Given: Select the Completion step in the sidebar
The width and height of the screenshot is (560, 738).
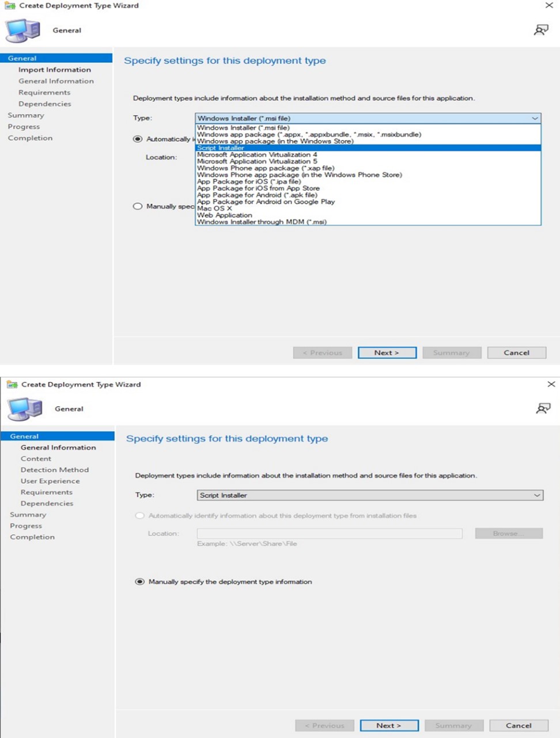Looking at the screenshot, I should pyautogui.click(x=32, y=536).
